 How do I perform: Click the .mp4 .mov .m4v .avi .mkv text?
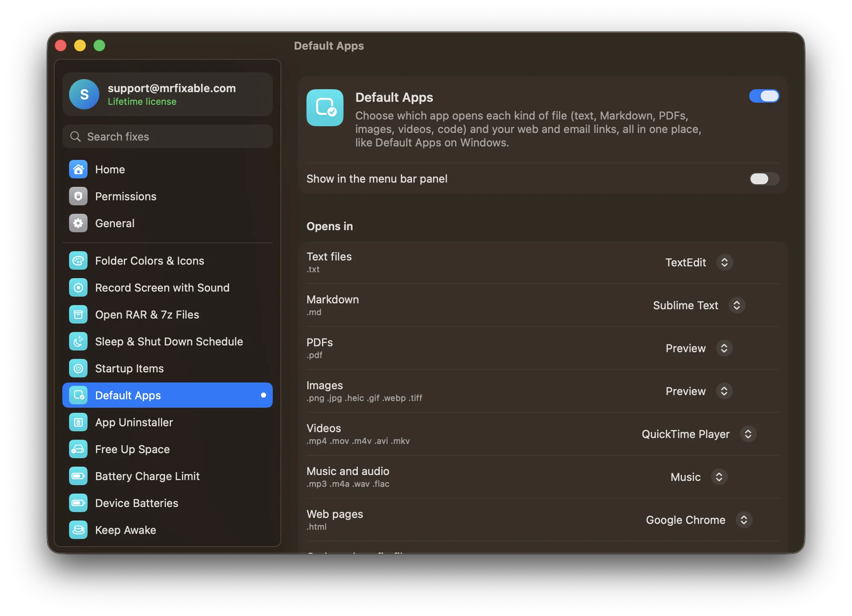point(358,441)
